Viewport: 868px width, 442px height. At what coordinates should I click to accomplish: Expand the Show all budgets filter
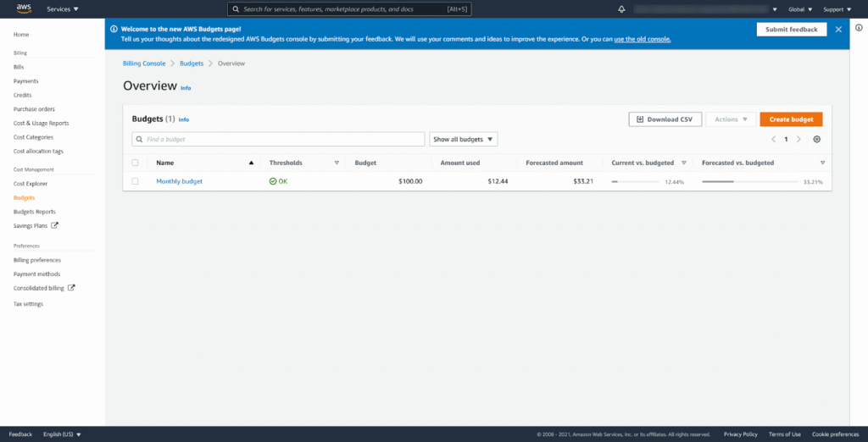click(464, 140)
